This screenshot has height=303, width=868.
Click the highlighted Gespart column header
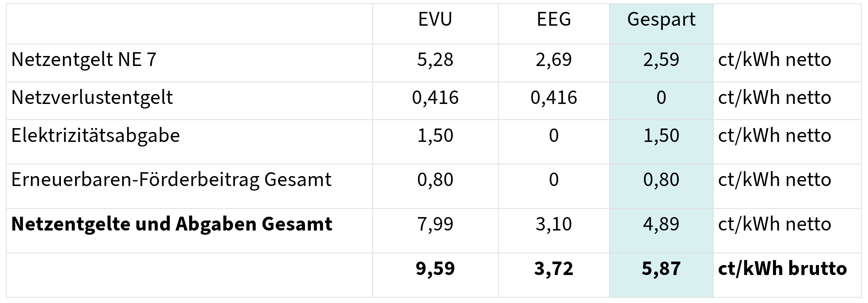pyautogui.click(x=661, y=20)
